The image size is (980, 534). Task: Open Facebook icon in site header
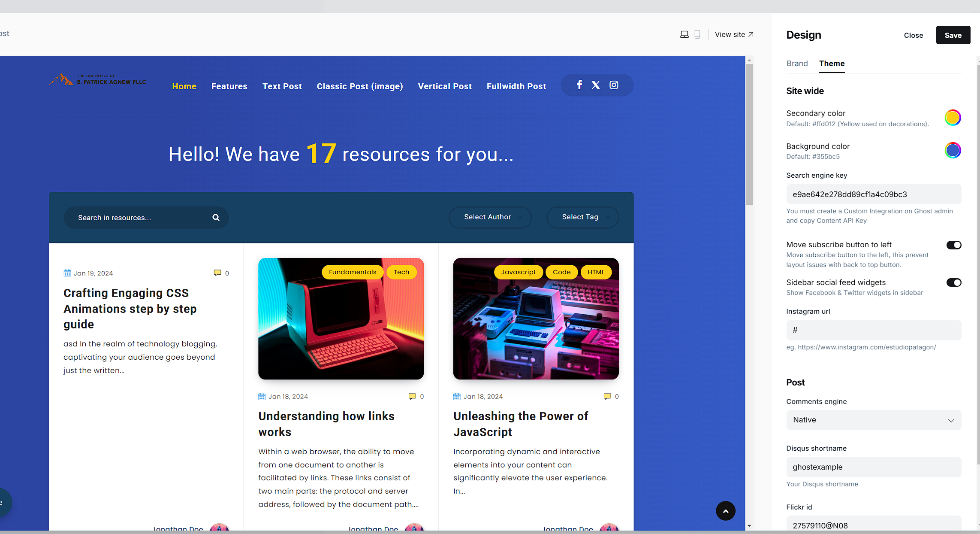[x=579, y=85]
